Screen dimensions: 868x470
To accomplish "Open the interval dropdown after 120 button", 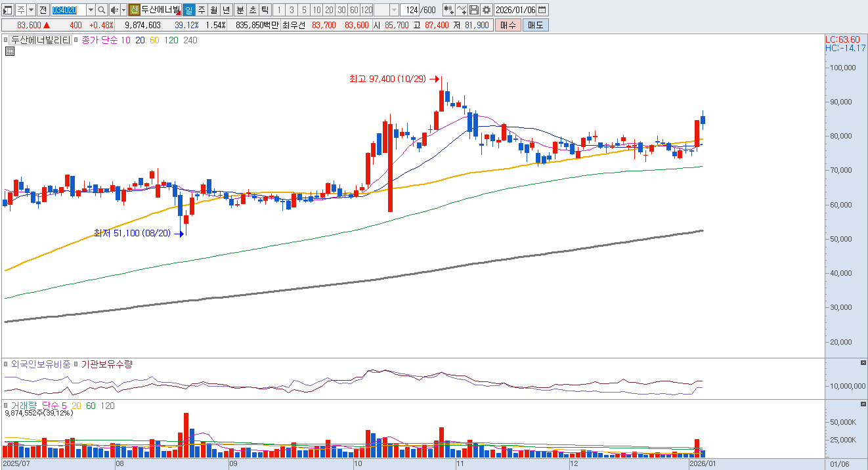I will [x=394, y=10].
